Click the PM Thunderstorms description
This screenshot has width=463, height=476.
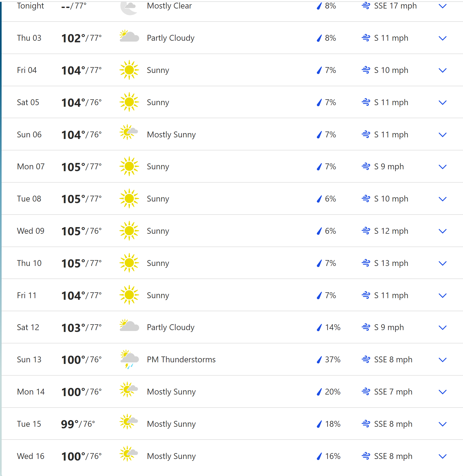pos(181,359)
